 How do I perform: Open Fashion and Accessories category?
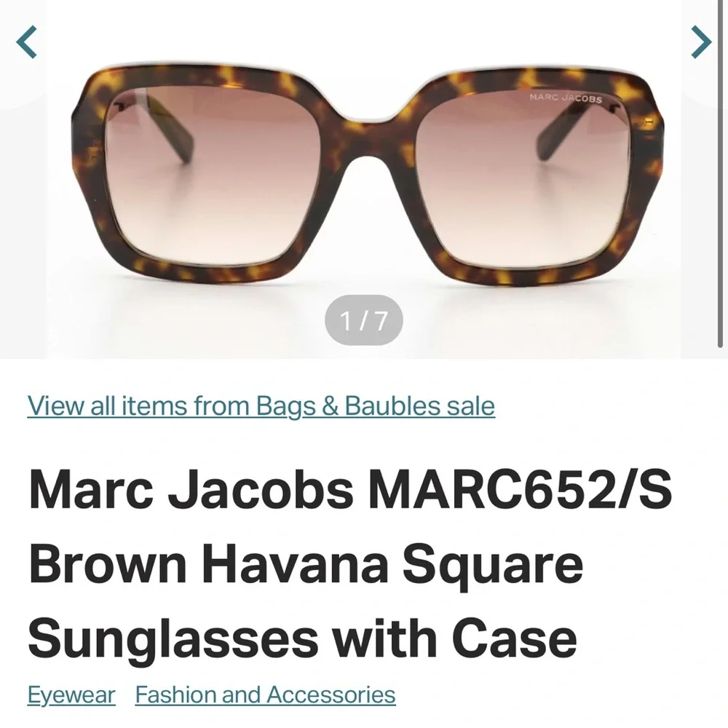click(x=266, y=695)
